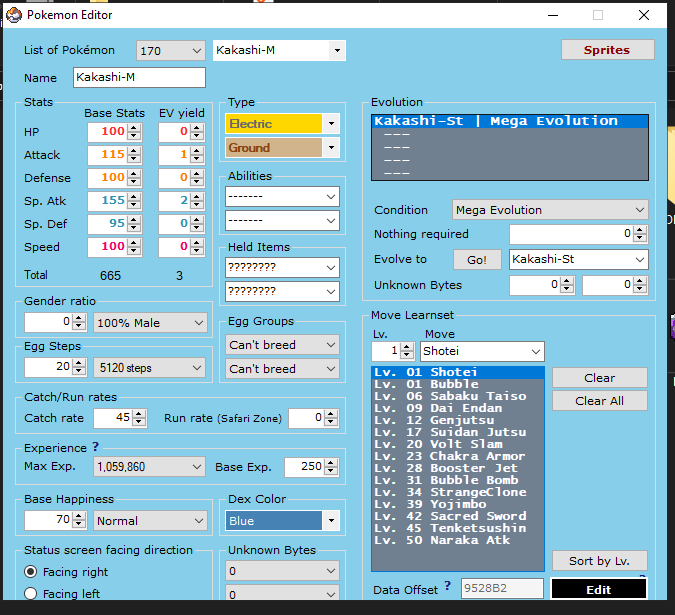
Task: Click the Sort by Lv. button
Action: click(x=599, y=560)
